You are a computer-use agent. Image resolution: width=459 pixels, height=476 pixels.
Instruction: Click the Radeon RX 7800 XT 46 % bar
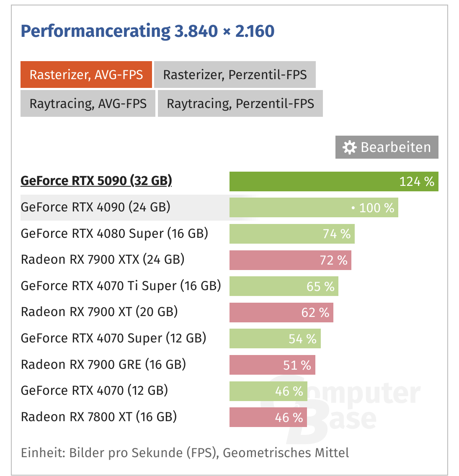[268, 417]
